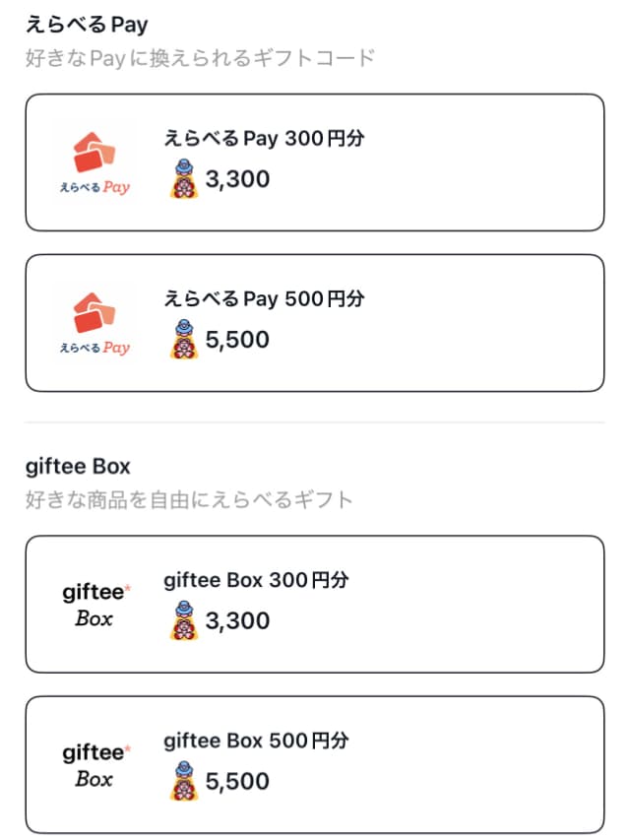Select the 5,500 point price for えらべるPay
Screen dimensions: 630x840
[x=237, y=340]
